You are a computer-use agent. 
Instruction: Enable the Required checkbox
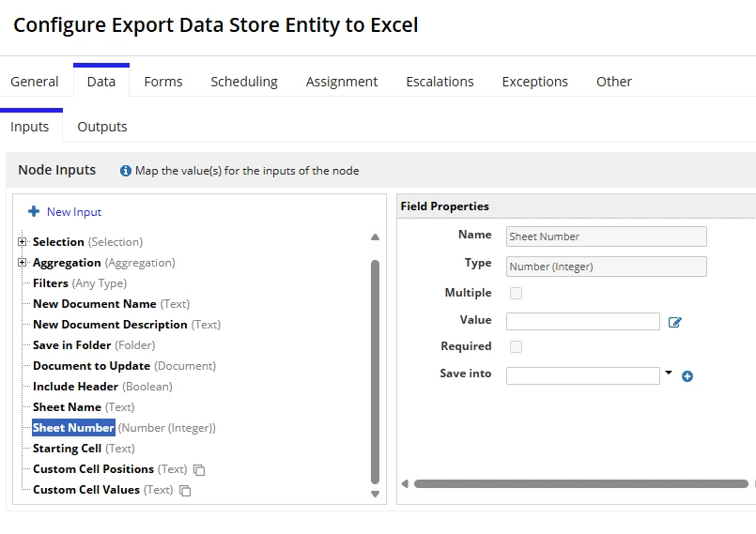pyautogui.click(x=516, y=346)
